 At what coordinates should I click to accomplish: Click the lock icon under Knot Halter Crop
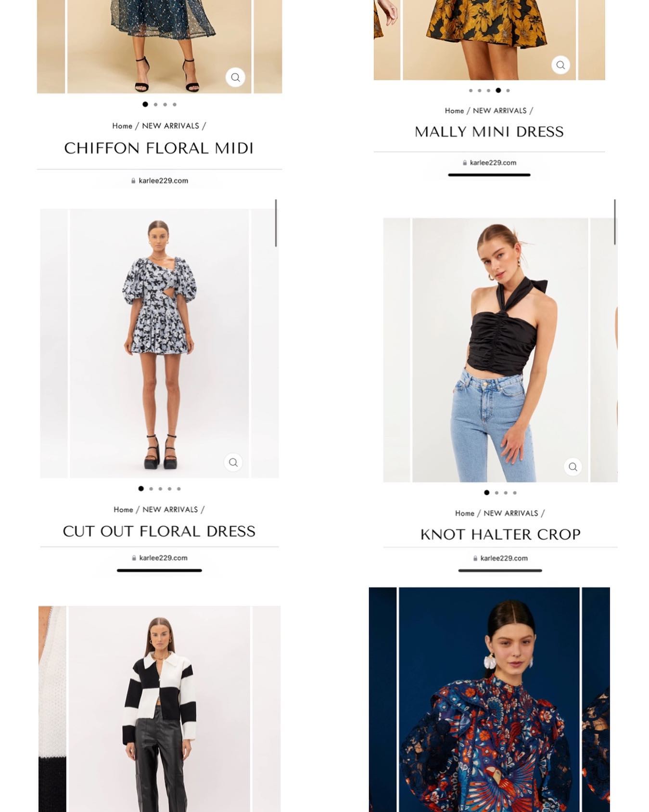pyautogui.click(x=475, y=558)
